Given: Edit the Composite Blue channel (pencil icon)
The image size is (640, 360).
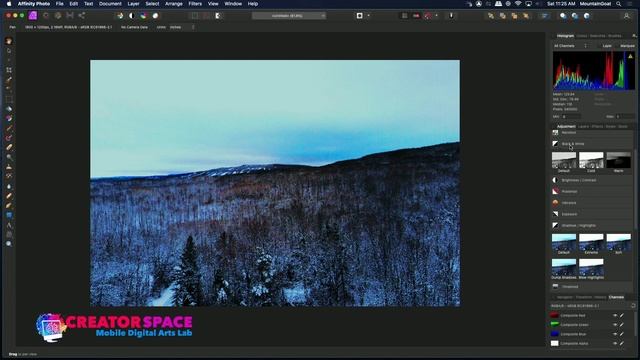Looking at the screenshot, I should click(x=622, y=334).
